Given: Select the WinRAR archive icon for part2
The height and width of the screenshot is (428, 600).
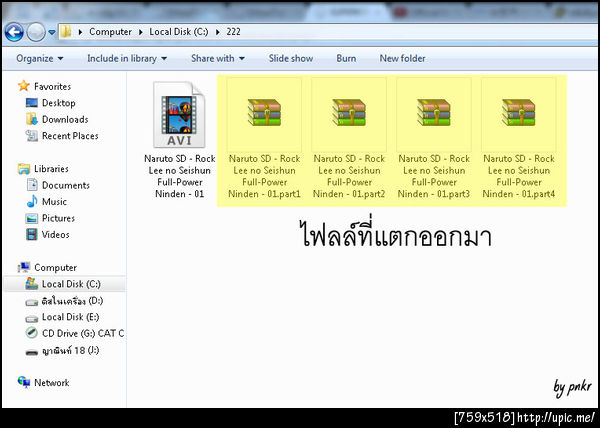Looking at the screenshot, I should [x=349, y=112].
